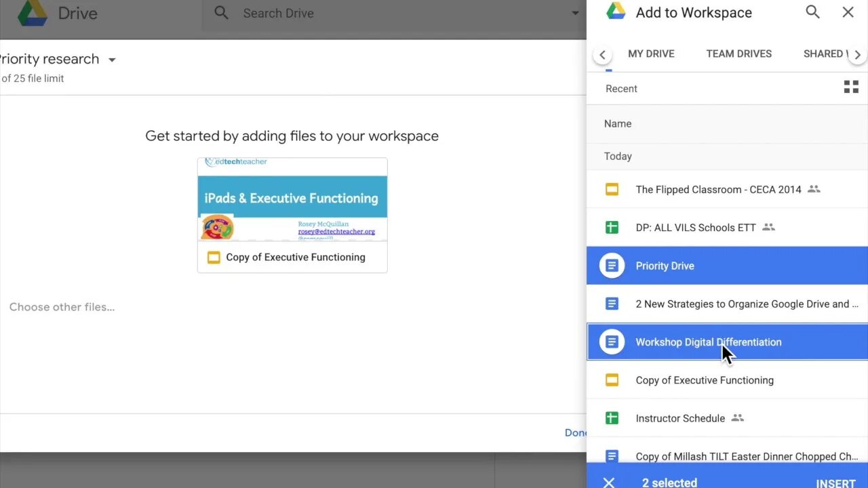The image size is (868, 488).
Task: Click Slides icon for The Flipped Classroom
Action: [612, 190]
